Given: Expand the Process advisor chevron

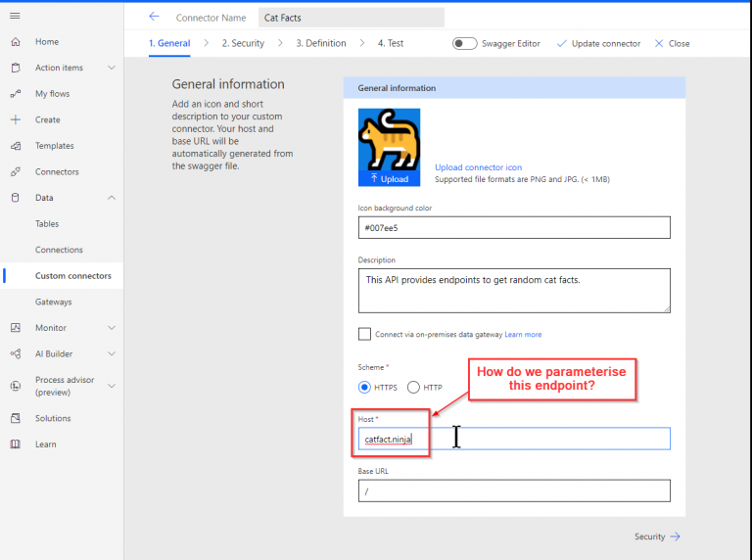Looking at the screenshot, I should (112, 386).
